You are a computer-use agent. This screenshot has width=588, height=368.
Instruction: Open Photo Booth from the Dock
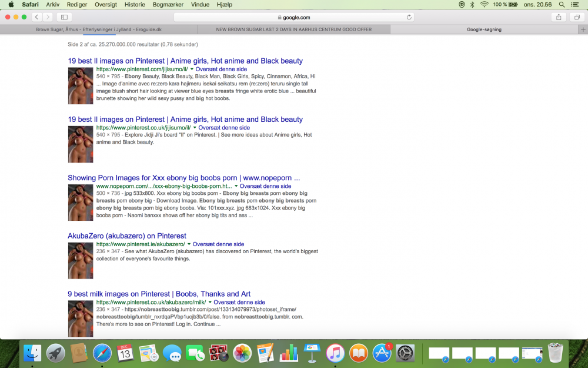pos(219,353)
